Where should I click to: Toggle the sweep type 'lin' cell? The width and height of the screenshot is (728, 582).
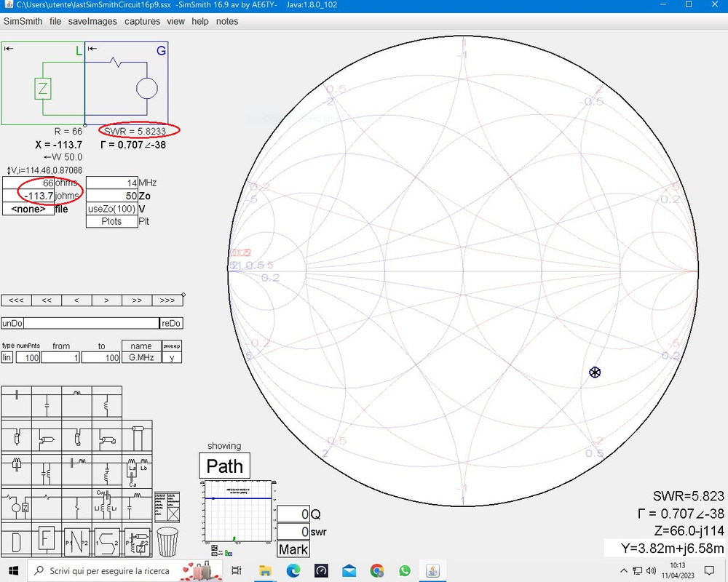pyautogui.click(x=7, y=357)
